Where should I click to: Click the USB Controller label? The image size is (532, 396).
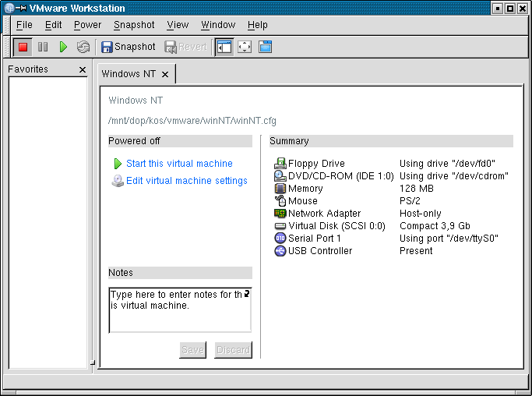coord(320,251)
